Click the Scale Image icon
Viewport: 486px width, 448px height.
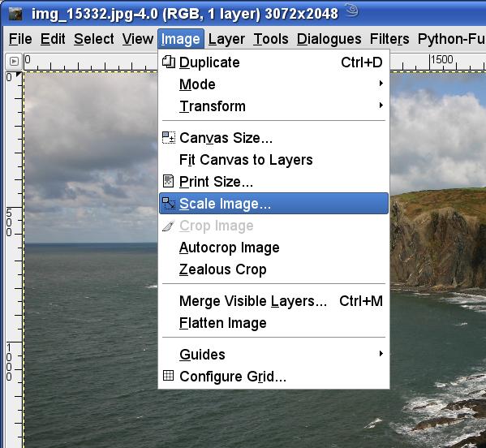click(x=169, y=204)
